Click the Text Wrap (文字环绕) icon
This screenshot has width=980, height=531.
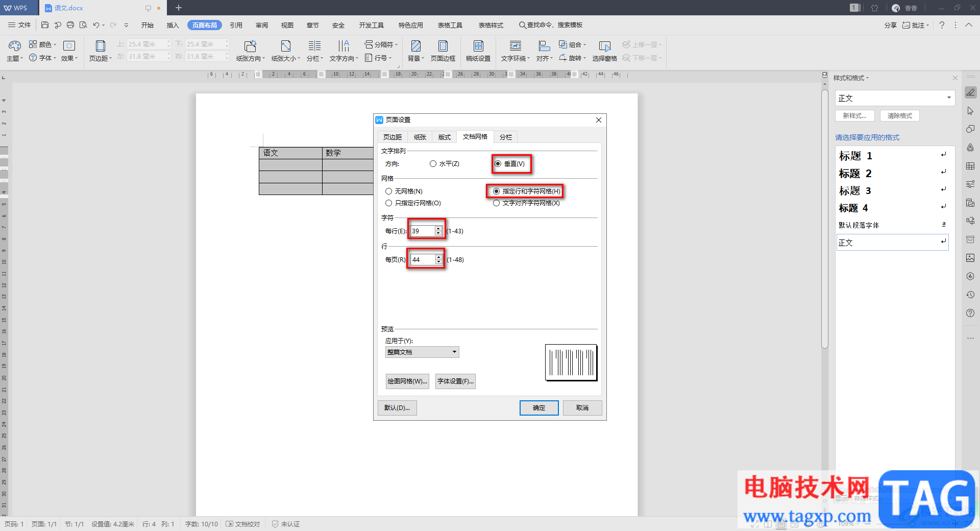click(x=516, y=46)
